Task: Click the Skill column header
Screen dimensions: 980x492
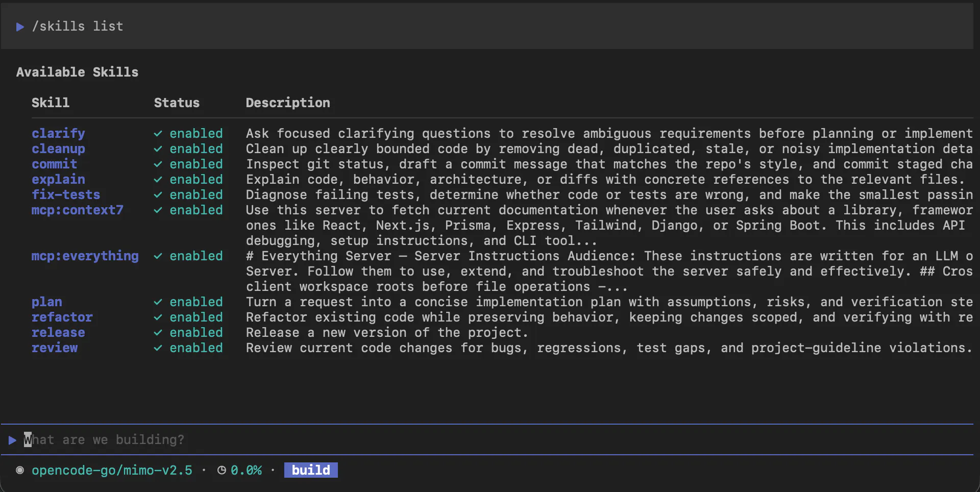Action: click(x=51, y=103)
